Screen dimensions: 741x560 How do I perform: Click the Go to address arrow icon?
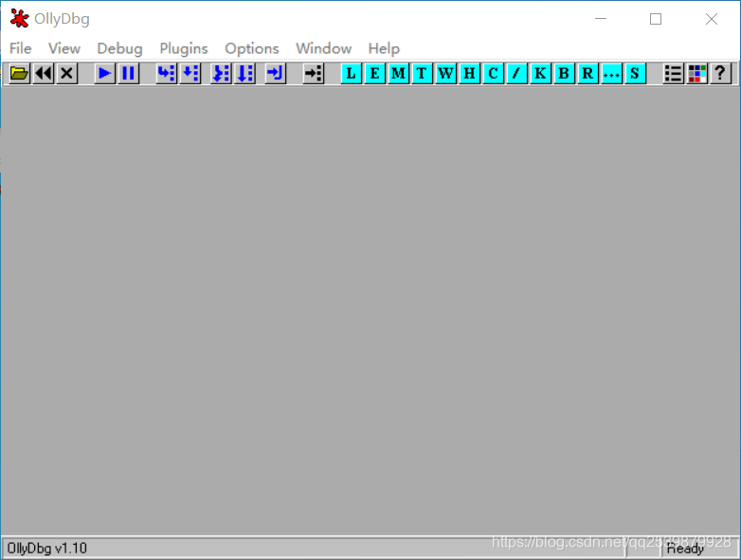[314, 73]
